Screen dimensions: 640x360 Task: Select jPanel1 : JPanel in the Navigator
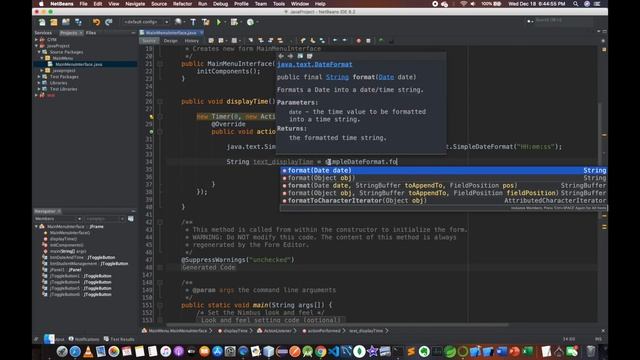pos(65,270)
